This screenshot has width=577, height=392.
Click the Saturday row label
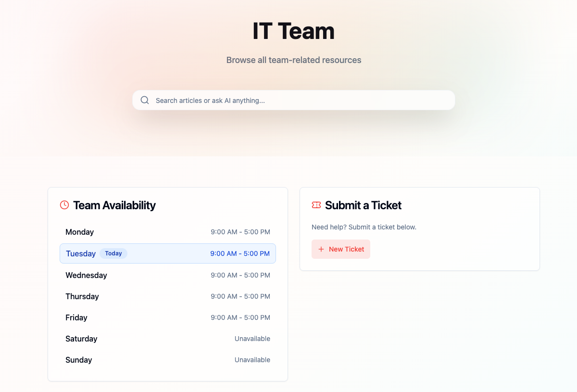point(81,339)
